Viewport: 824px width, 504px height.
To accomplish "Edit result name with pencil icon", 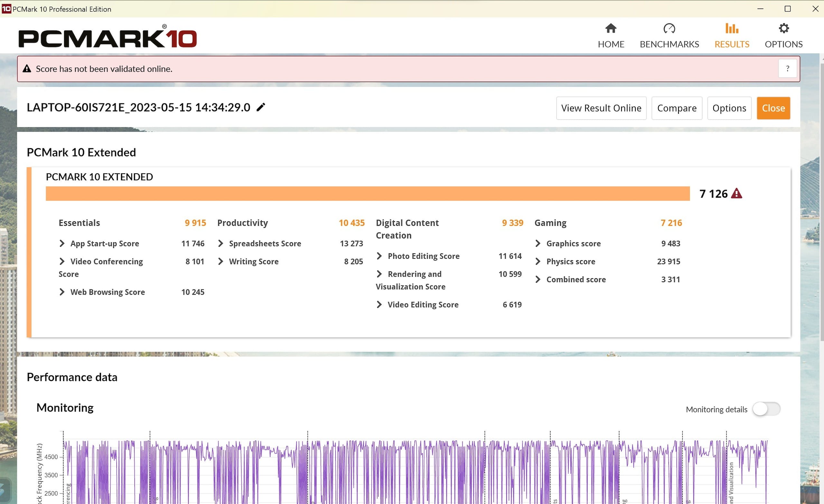I will coord(261,107).
